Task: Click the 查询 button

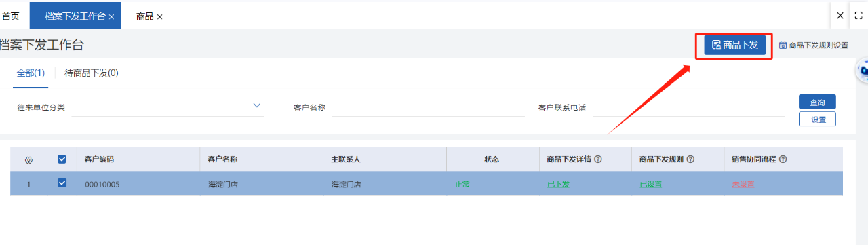Action: pyautogui.click(x=817, y=102)
